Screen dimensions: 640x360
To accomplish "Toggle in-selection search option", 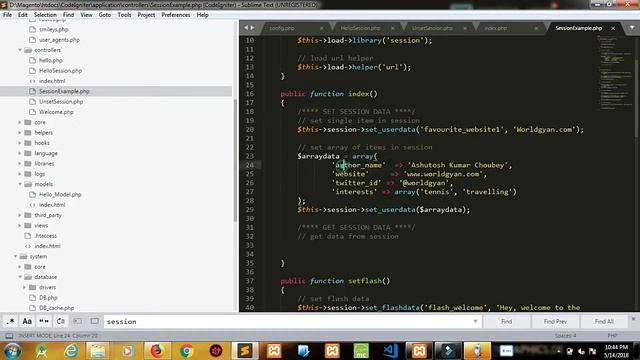I will coord(78,321).
